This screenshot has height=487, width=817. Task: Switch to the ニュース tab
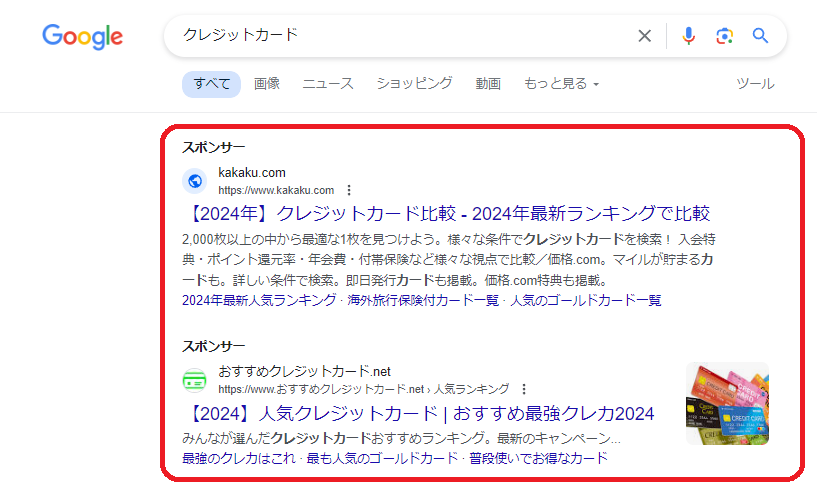328,84
